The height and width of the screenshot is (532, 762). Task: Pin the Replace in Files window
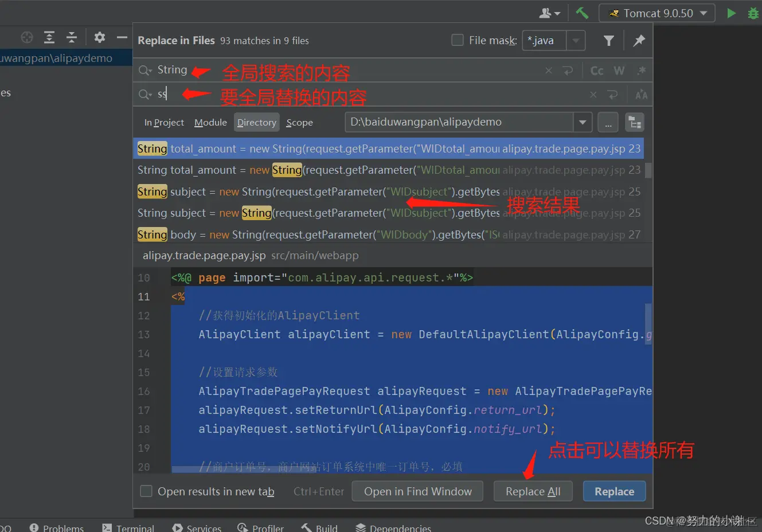pyautogui.click(x=639, y=40)
